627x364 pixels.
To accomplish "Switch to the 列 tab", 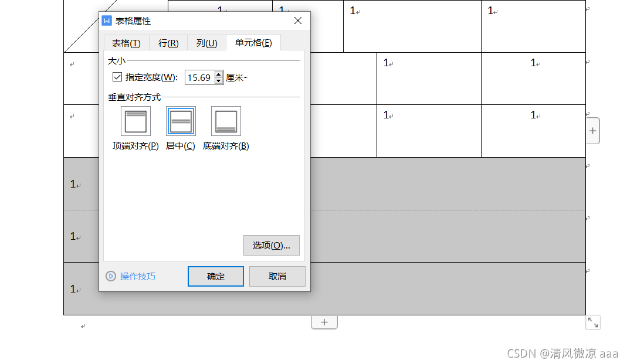I will tap(206, 42).
